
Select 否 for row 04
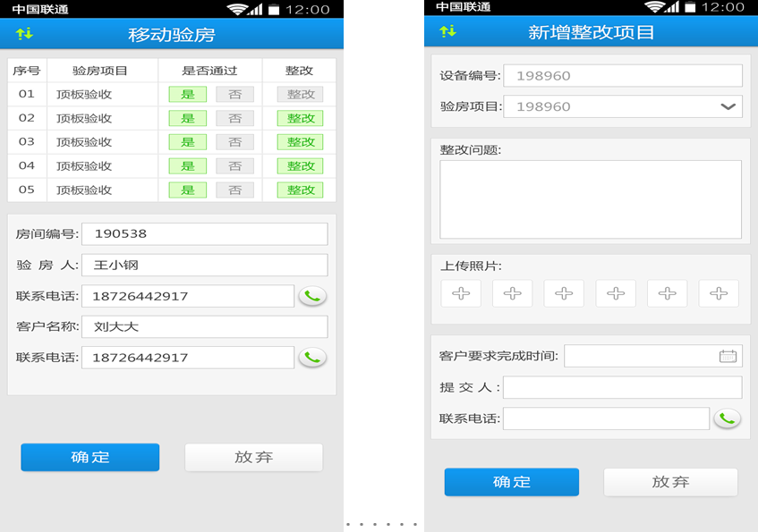(235, 166)
